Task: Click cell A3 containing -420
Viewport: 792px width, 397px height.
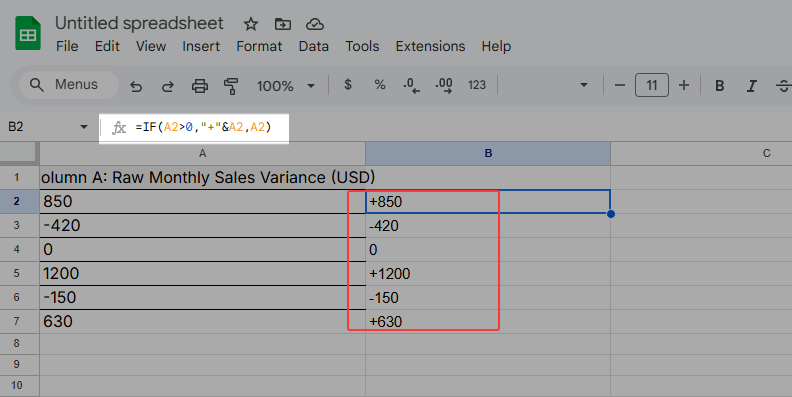Action: pos(203,225)
